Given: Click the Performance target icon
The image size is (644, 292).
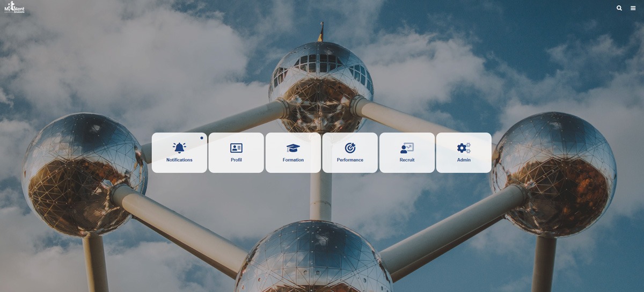Looking at the screenshot, I should coord(350,148).
